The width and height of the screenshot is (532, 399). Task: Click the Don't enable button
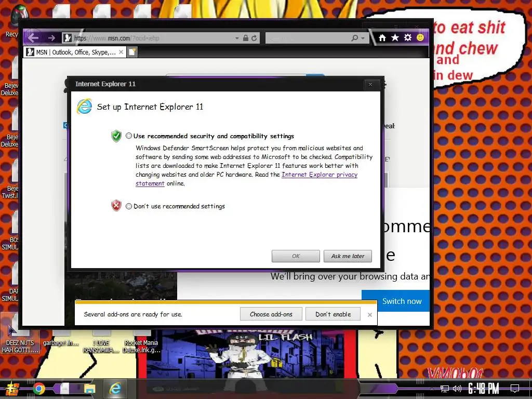tap(333, 314)
